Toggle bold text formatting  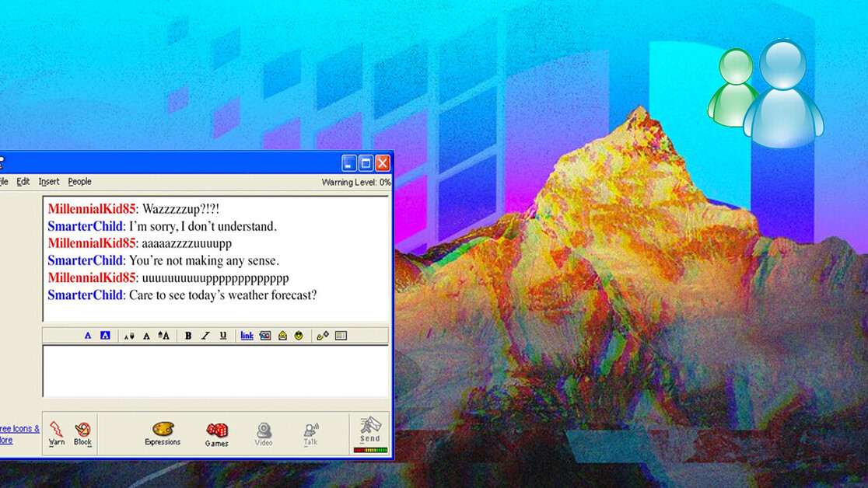point(188,336)
